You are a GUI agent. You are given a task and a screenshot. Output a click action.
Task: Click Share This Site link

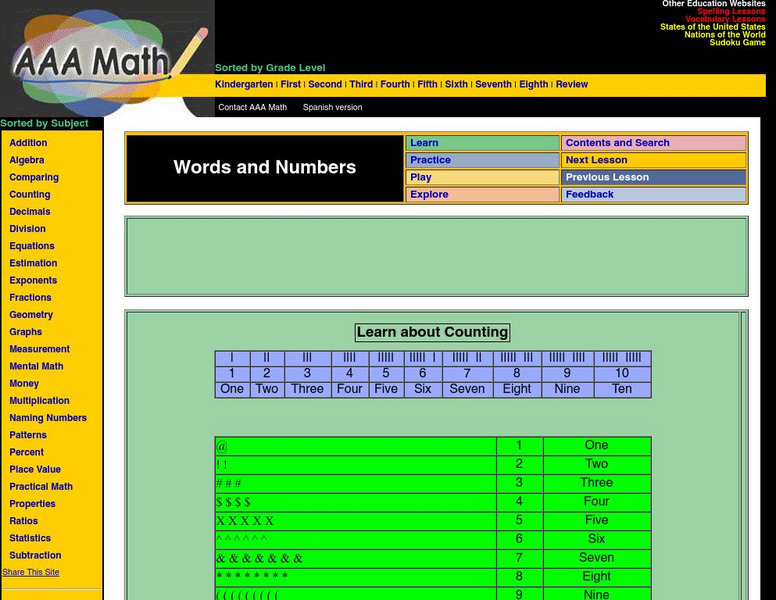(31, 572)
